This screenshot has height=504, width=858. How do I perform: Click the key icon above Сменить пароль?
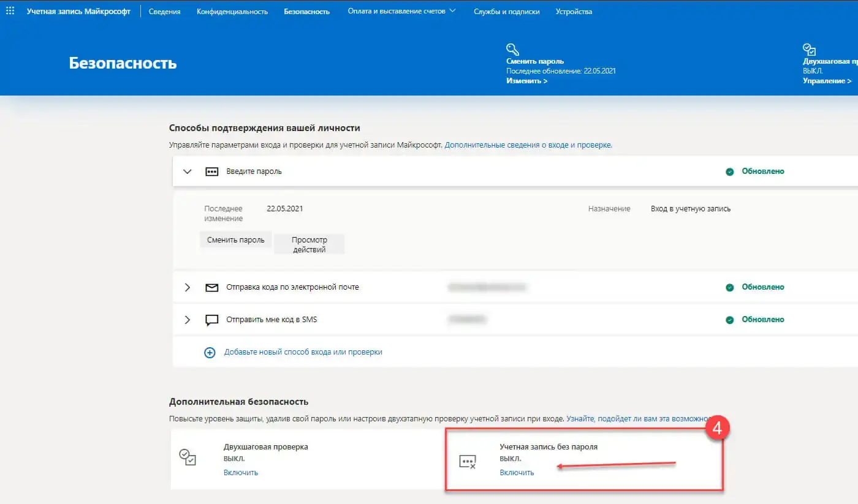click(512, 50)
